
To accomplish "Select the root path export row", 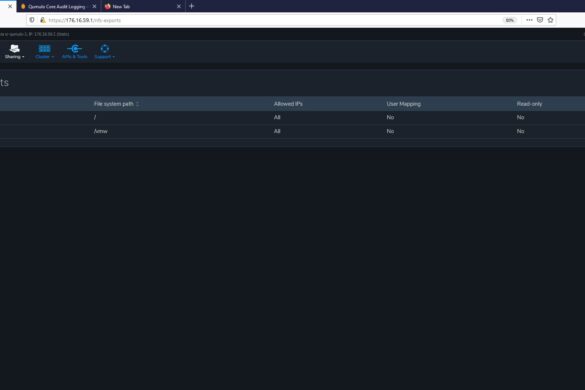I will [x=292, y=117].
